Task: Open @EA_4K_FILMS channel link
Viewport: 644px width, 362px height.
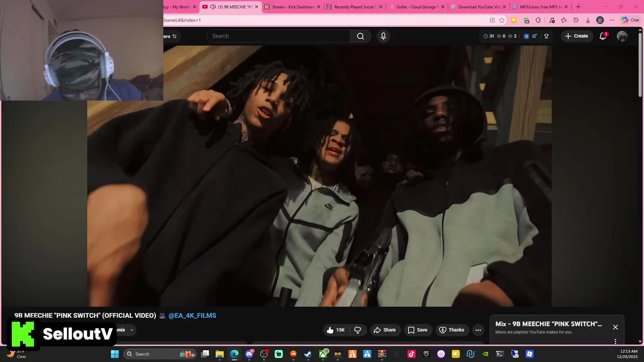Action: tap(192, 316)
